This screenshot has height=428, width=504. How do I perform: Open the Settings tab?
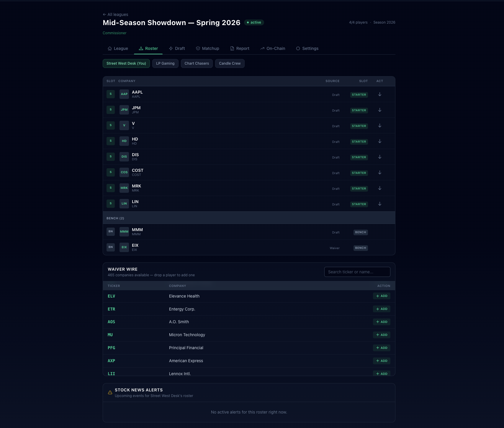point(307,48)
